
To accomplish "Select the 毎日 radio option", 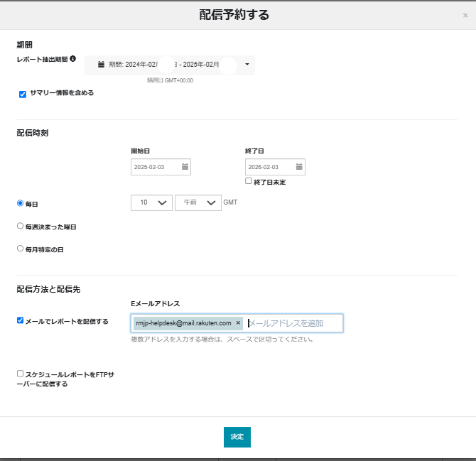I will tap(20, 203).
